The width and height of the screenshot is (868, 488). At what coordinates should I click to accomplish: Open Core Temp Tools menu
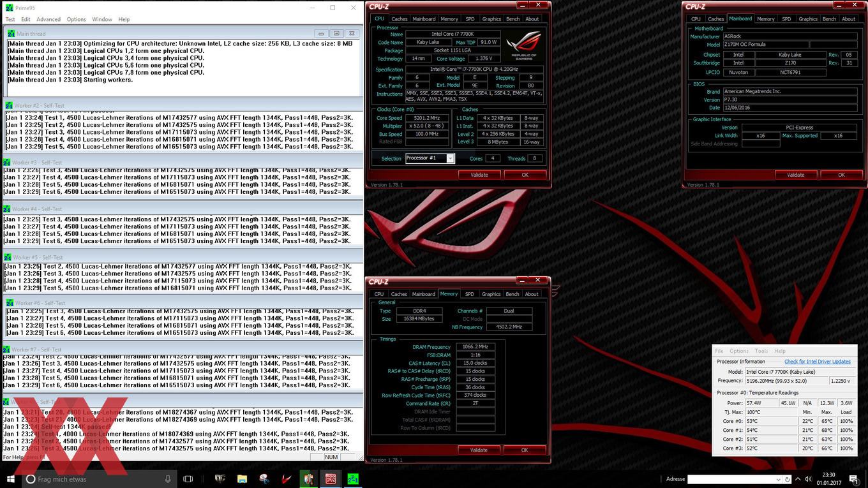point(761,351)
